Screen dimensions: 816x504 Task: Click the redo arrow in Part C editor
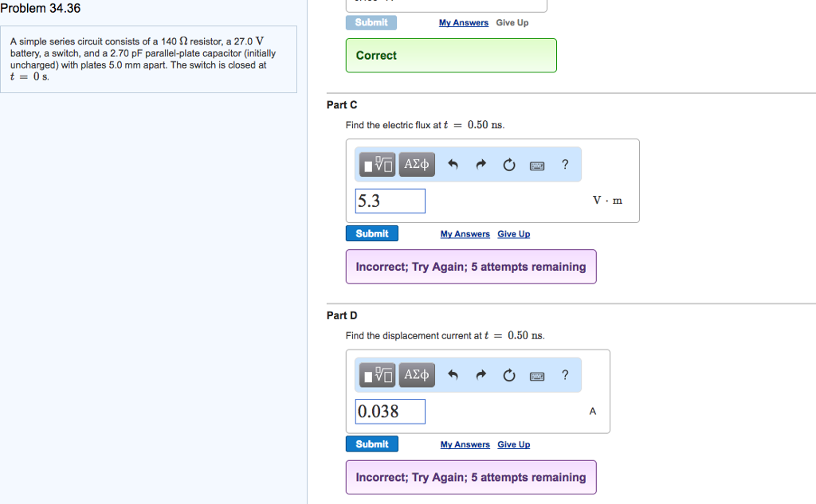click(x=481, y=164)
